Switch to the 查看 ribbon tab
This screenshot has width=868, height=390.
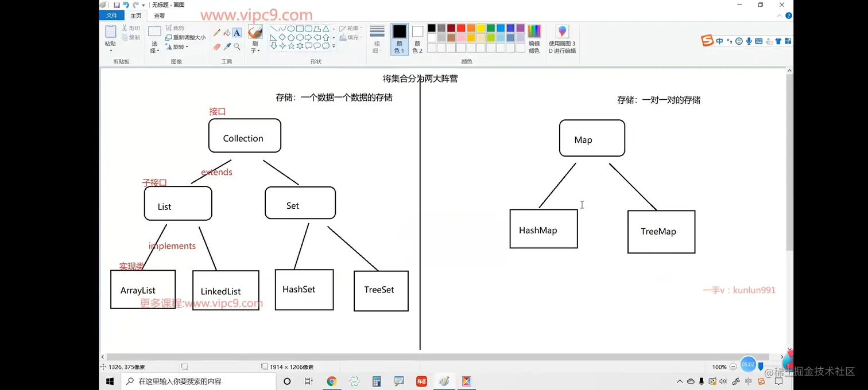click(159, 15)
